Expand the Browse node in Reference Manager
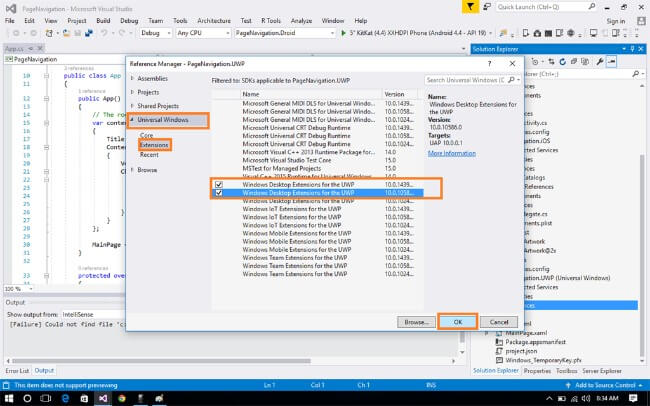 [133, 170]
